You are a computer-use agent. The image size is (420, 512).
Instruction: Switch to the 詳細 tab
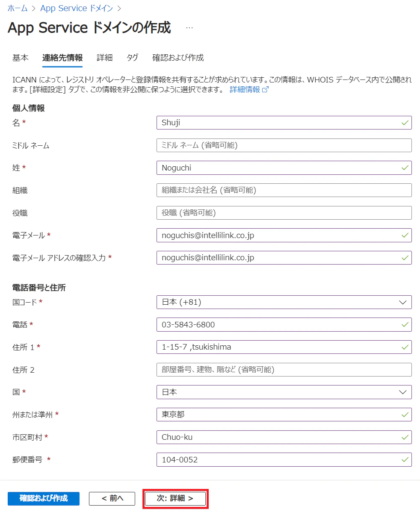pos(105,58)
